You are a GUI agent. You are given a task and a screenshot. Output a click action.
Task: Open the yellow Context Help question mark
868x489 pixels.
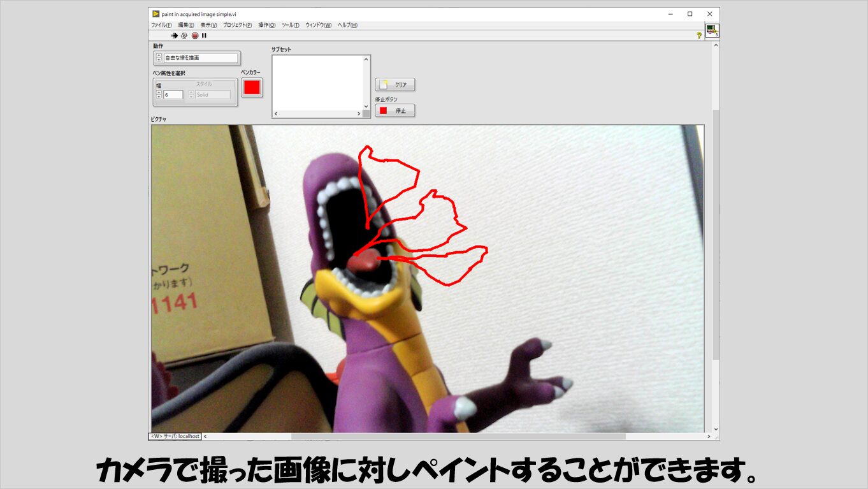click(698, 36)
